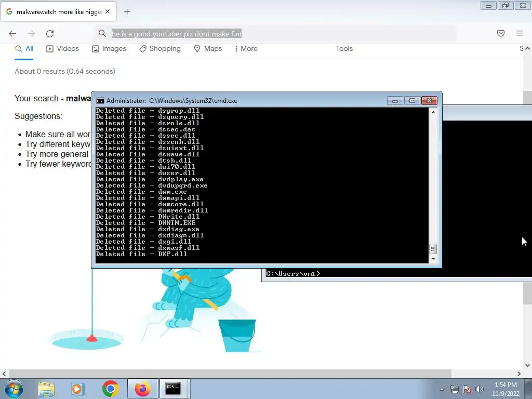Click the browser vertical scrollbar up arrow

tap(527, 48)
